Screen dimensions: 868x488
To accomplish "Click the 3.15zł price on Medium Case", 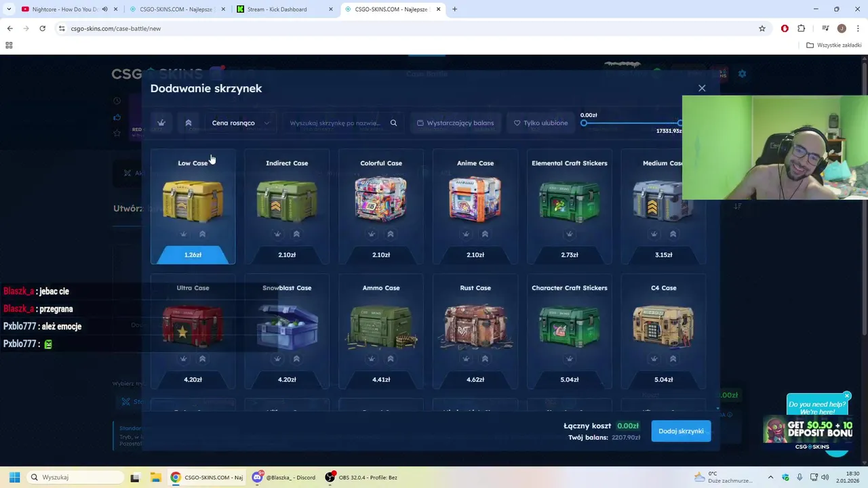I will point(664,255).
